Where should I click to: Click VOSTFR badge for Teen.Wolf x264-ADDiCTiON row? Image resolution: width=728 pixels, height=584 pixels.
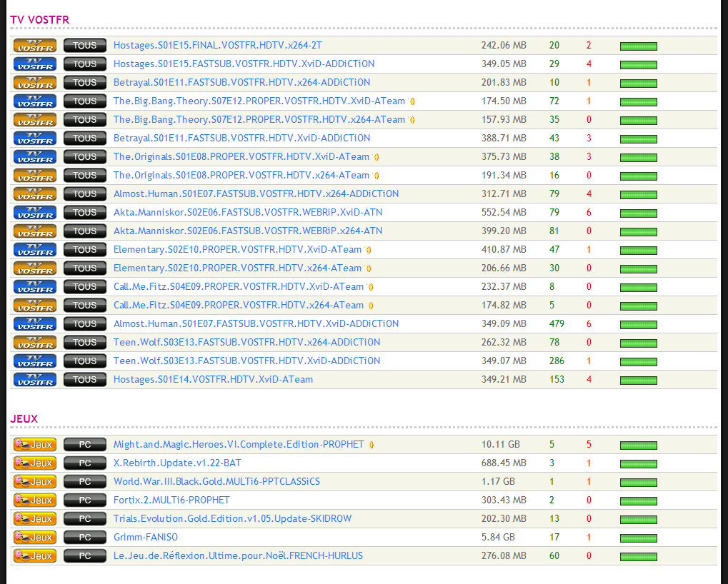click(x=35, y=342)
